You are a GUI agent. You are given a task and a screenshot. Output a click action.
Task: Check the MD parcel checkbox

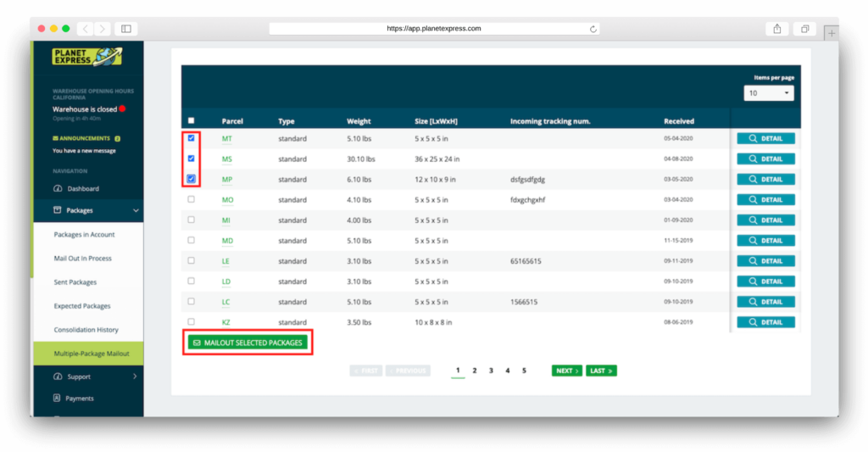191,240
